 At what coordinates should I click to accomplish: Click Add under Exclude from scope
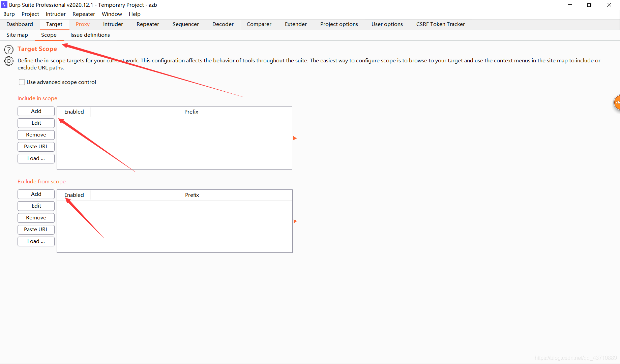pyautogui.click(x=36, y=194)
